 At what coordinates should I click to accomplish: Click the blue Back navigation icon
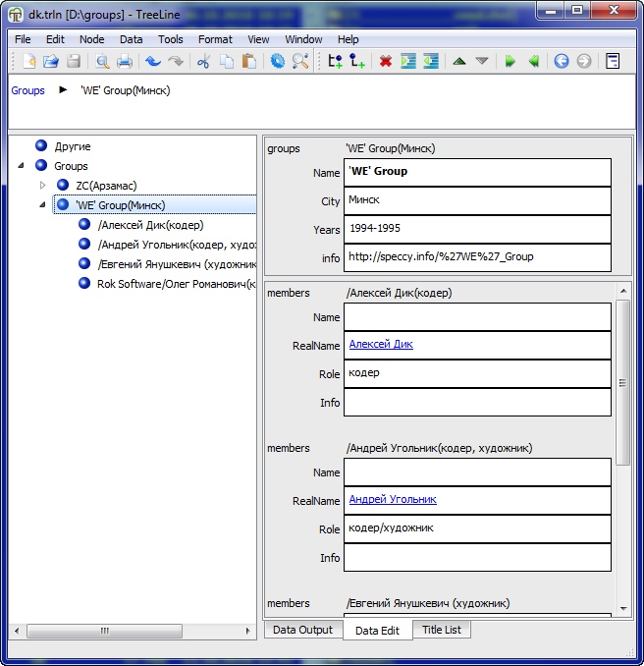[x=562, y=61]
